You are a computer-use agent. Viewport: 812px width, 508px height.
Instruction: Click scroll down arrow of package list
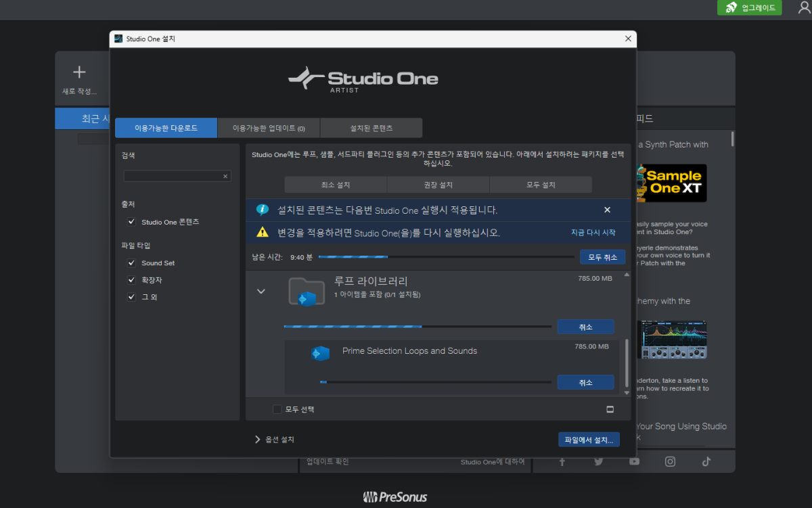[x=627, y=392]
